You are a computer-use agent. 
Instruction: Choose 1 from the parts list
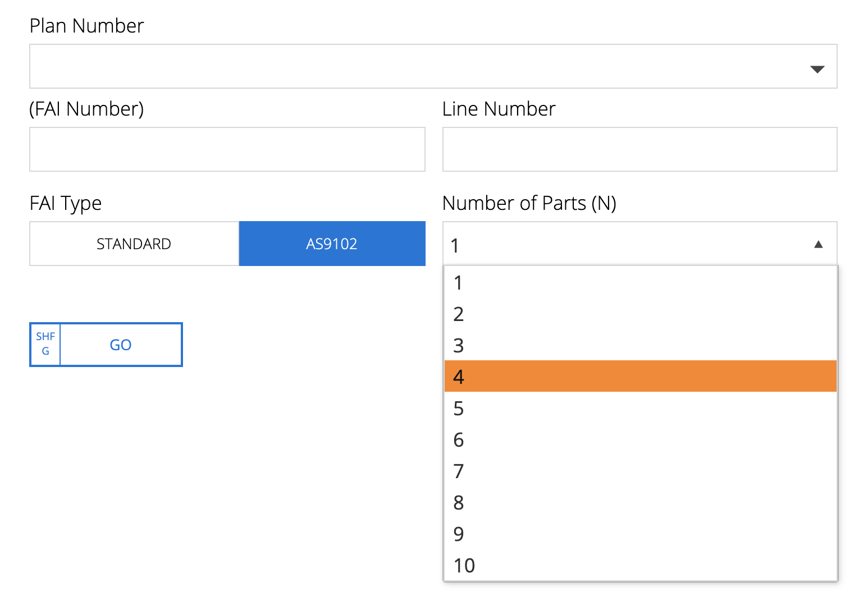pyautogui.click(x=640, y=283)
